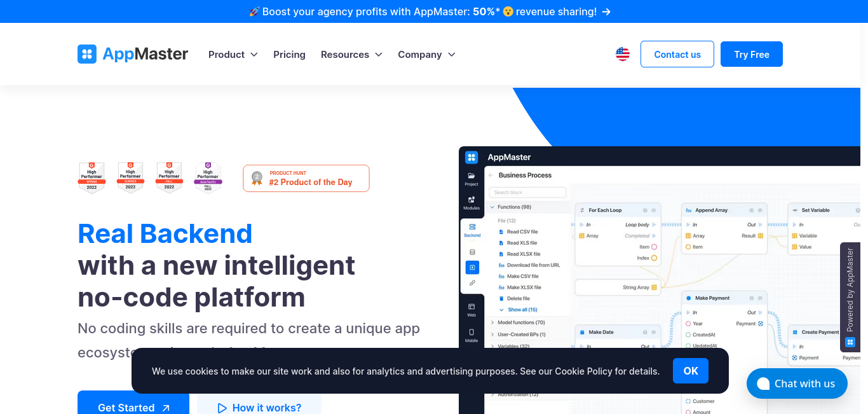The height and width of the screenshot is (414, 868).
Task: Click the G2 High Performer Summer 2022 badge
Action: pos(130,177)
